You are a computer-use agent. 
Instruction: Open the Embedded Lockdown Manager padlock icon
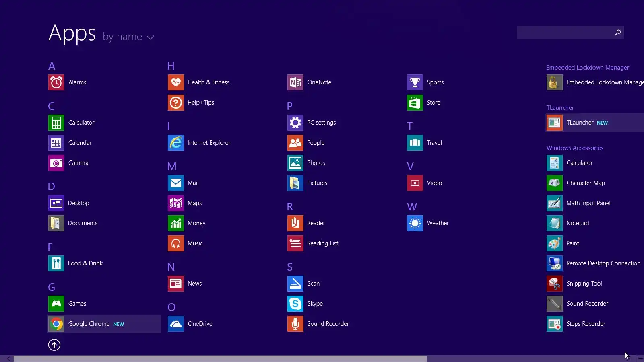pos(555,82)
